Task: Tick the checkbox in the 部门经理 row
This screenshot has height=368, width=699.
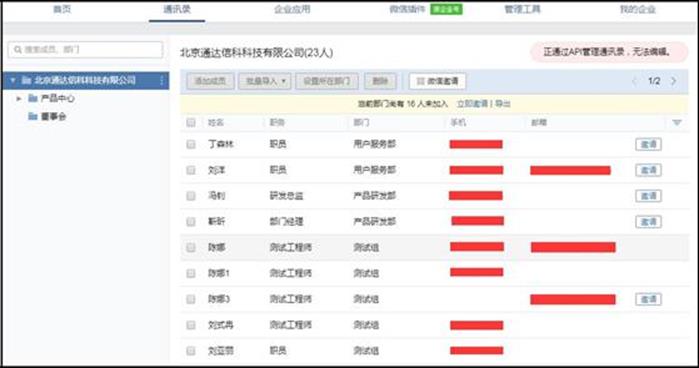Action: (191, 222)
